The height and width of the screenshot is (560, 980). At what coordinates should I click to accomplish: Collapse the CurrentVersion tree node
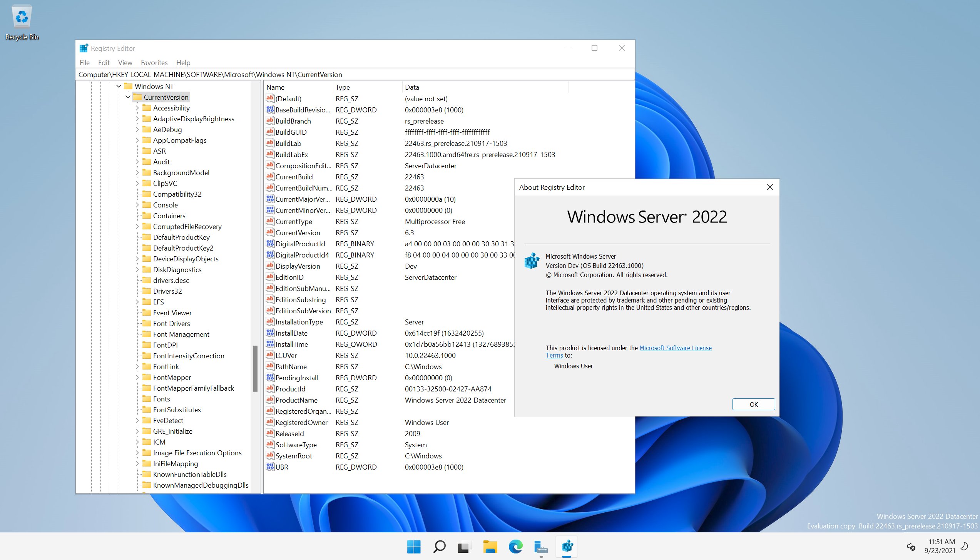pyautogui.click(x=128, y=97)
